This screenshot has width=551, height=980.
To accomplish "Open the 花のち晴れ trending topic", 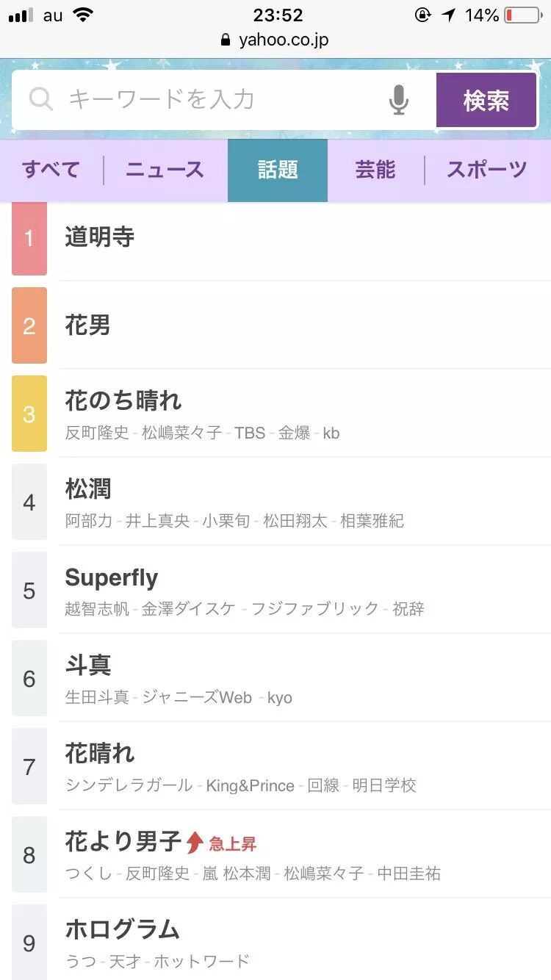I will point(123,401).
